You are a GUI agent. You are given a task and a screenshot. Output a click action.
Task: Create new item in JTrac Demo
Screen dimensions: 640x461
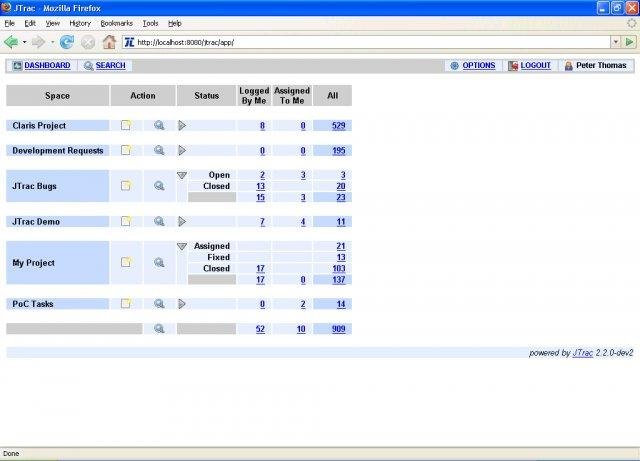(x=126, y=221)
